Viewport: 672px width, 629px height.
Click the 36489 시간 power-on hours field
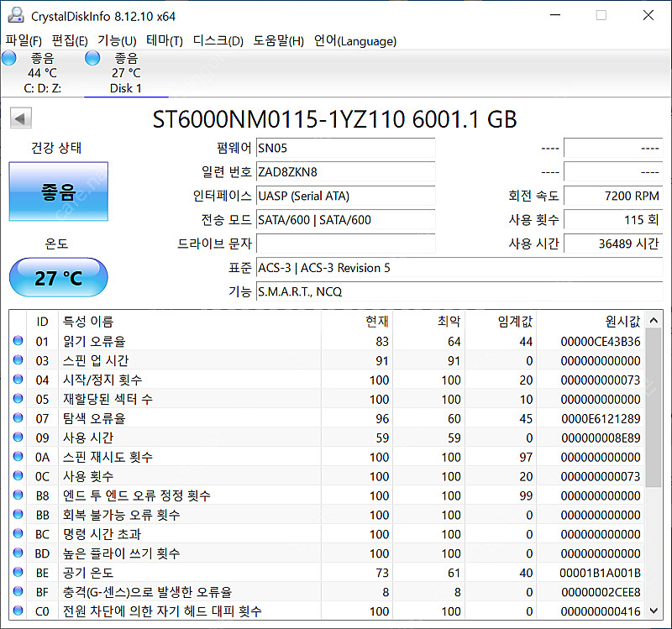[x=613, y=244]
